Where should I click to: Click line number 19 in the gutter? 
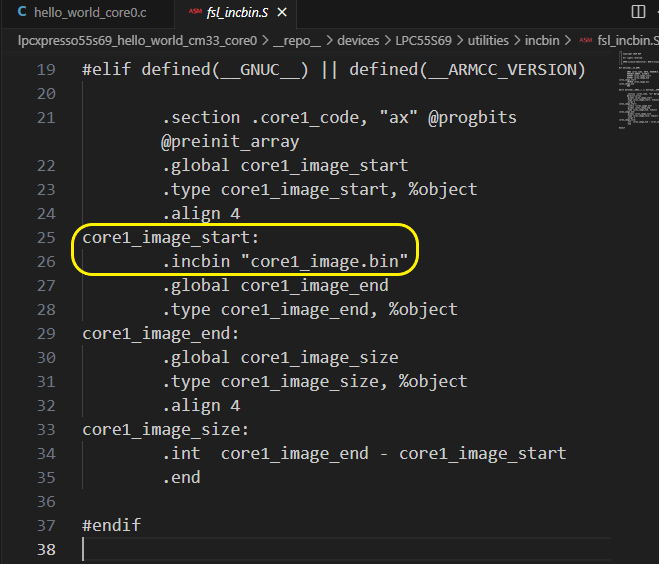point(46,69)
